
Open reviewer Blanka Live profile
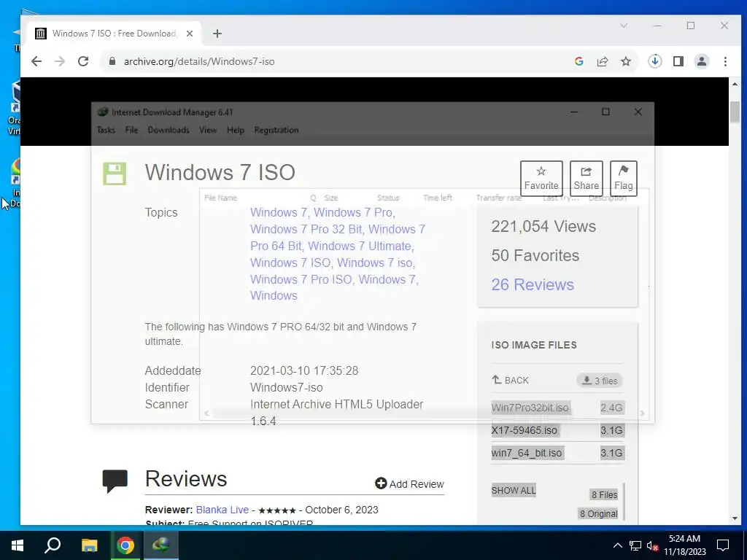tap(222, 510)
